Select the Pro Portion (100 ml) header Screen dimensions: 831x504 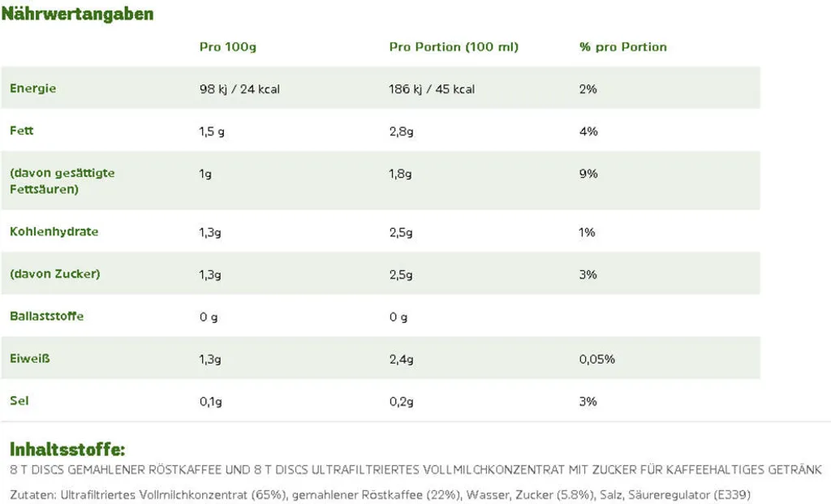coord(454,46)
